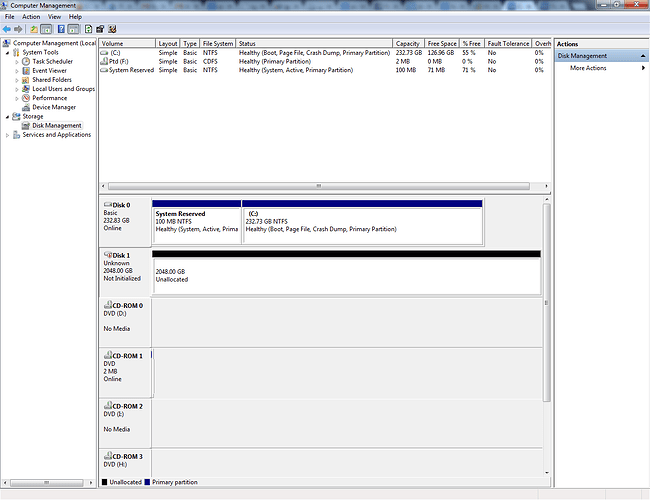Expand the Services and Applications node
Viewport: 650px width, 500px height.
point(7,135)
